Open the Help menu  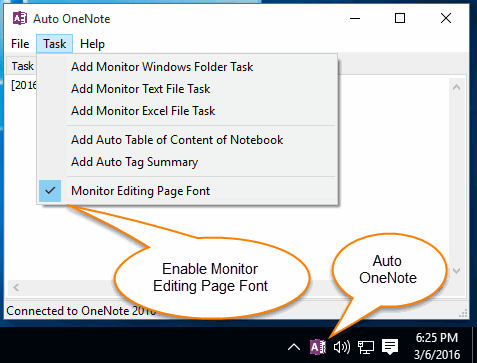(92, 44)
